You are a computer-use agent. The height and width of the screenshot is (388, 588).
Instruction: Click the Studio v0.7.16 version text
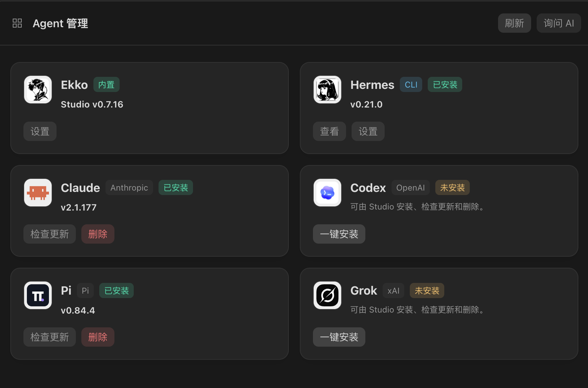coord(92,104)
